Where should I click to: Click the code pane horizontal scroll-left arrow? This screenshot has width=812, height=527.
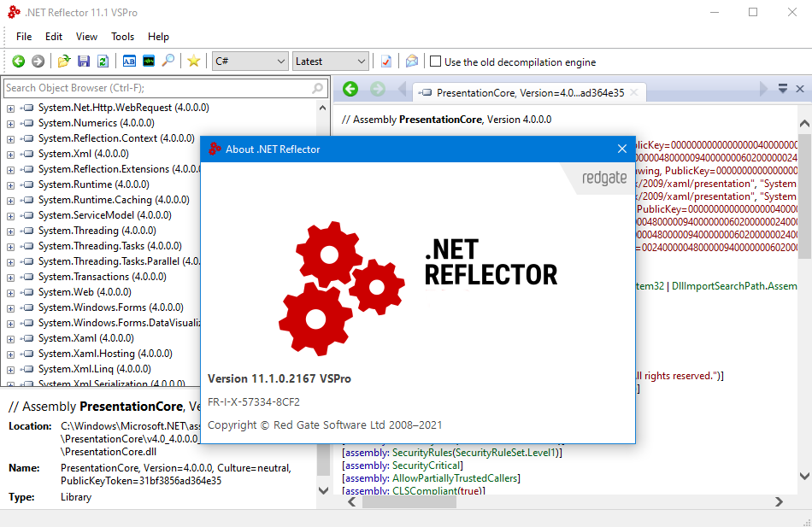coord(351,501)
